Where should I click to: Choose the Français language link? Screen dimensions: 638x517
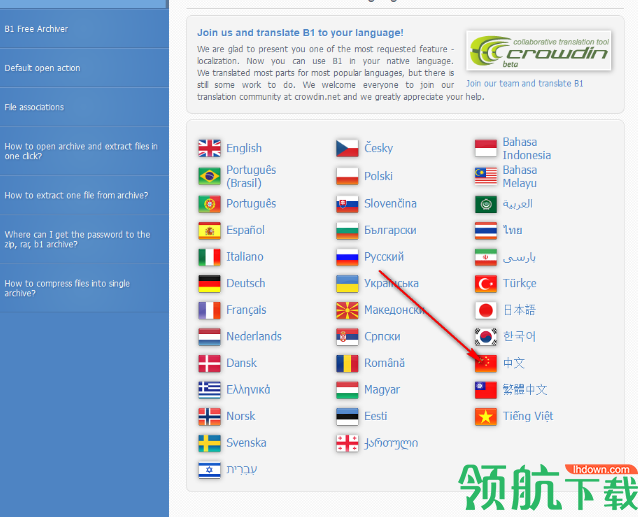246,310
